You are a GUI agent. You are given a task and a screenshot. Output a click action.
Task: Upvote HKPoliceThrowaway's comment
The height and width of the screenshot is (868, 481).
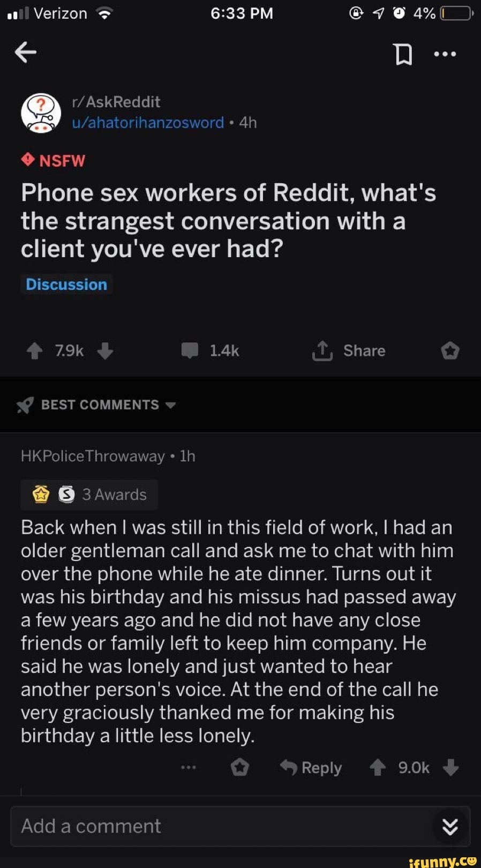coord(378,768)
